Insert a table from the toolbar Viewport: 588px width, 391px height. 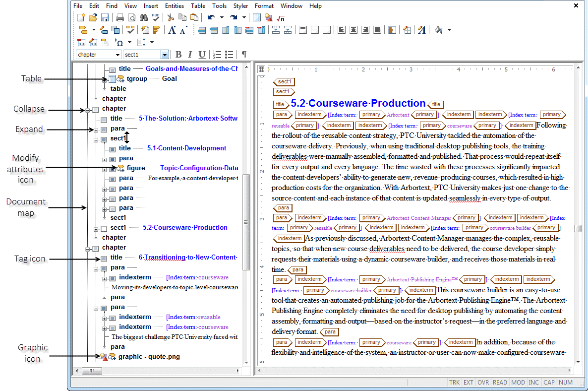[x=257, y=17]
